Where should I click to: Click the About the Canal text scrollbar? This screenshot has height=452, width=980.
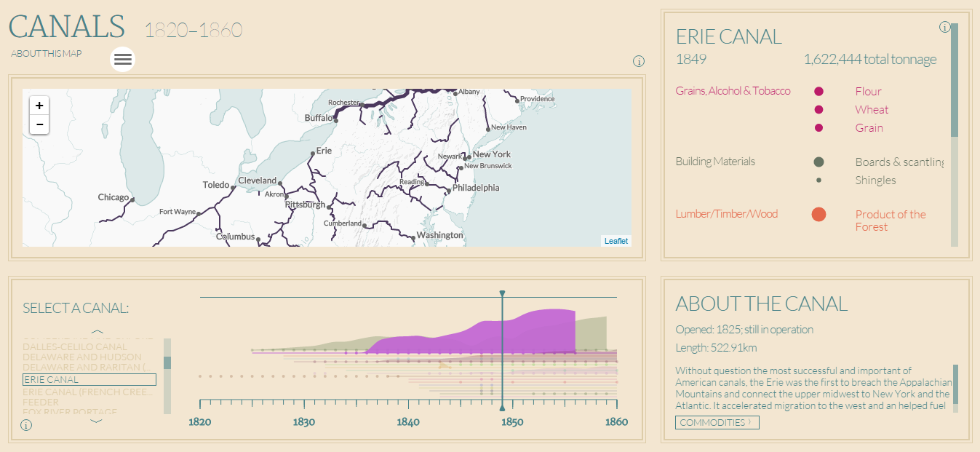tap(956, 384)
